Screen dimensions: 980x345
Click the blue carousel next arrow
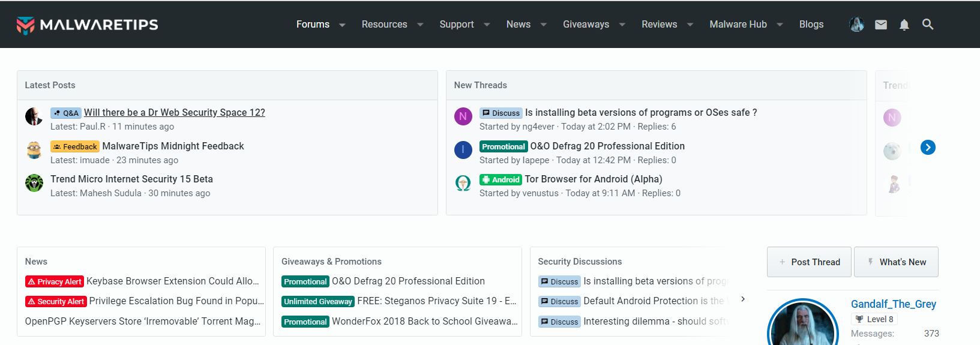click(927, 147)
